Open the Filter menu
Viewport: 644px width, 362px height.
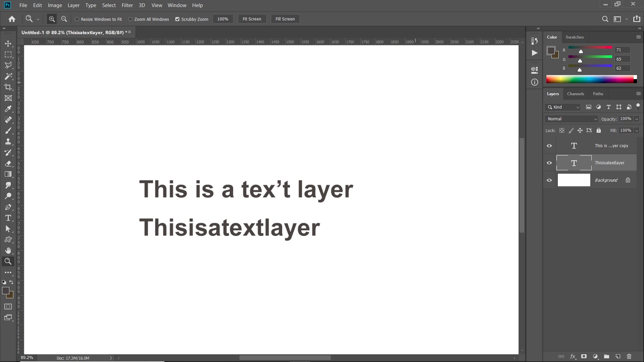click(127, 5)
